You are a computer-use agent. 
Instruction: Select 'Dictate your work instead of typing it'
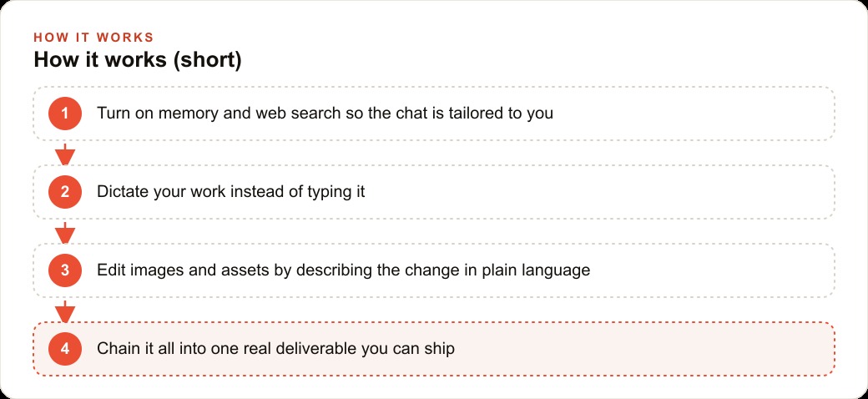pyautogui.click(x=231, y=192)
